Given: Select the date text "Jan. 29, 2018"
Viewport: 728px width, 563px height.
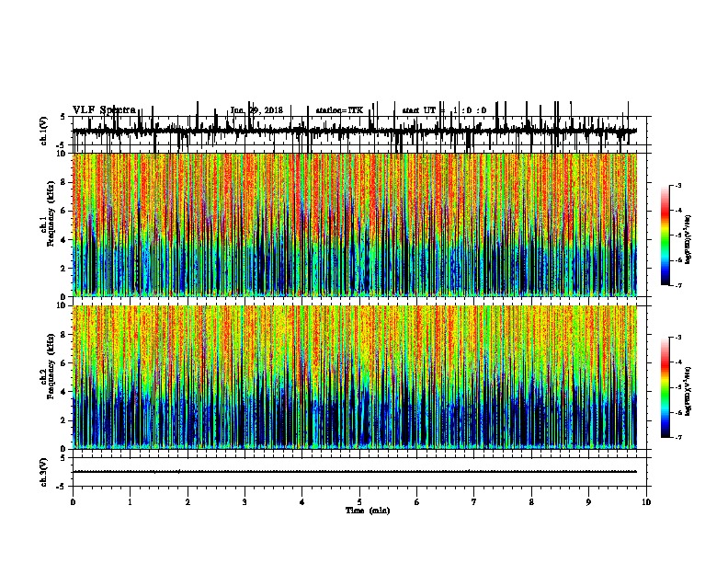Looking at the screenshot, I should click(x=256, y=110).
